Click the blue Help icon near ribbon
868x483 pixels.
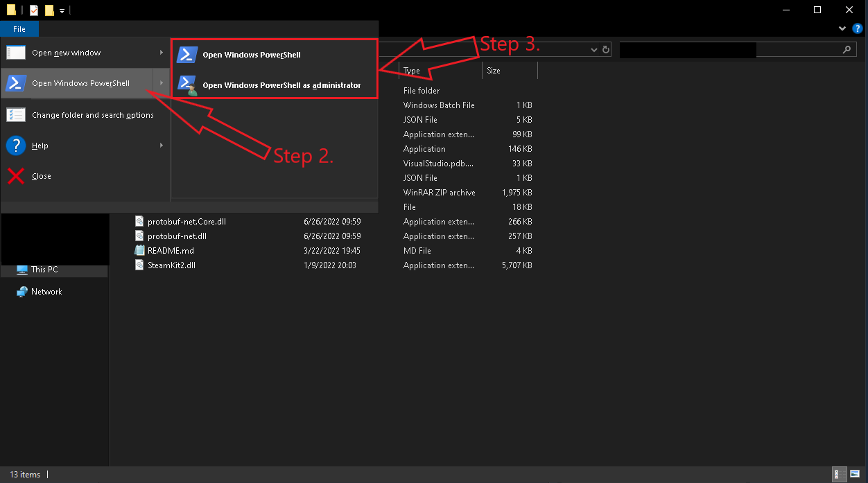(x=858, y=29)
